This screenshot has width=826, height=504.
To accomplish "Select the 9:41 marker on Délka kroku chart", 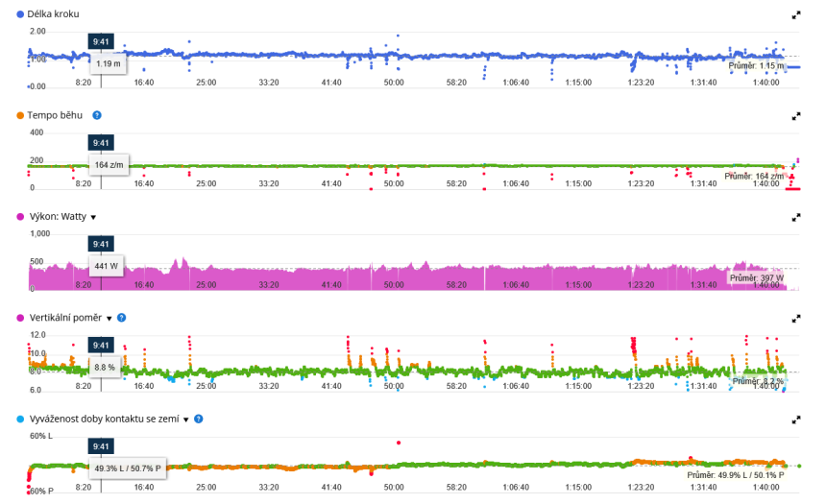I will (x=102, y=41).
